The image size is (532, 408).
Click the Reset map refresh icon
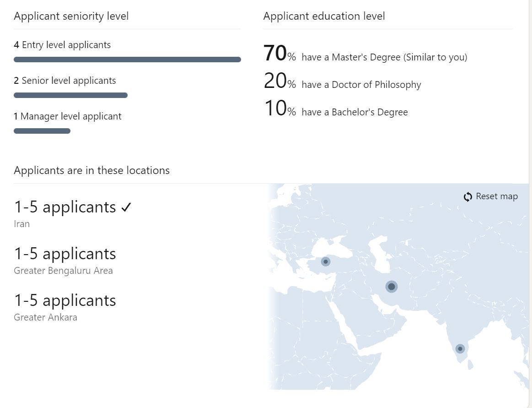pos(468,197)
